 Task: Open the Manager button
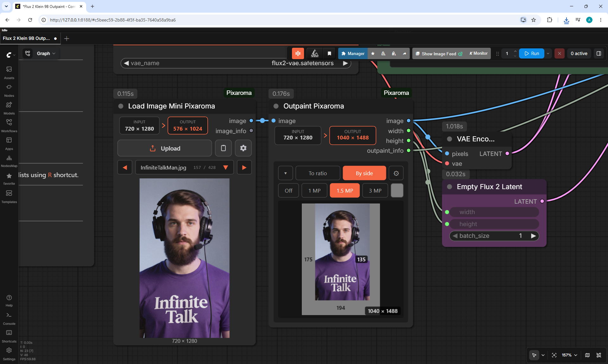pos(353,53)
